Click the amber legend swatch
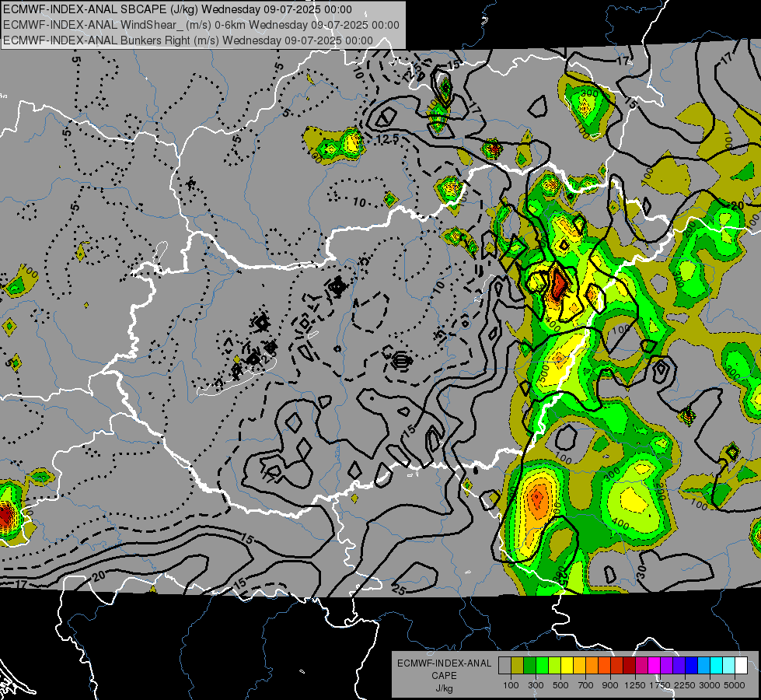Viewport: 761px width, 700px height. (579, 666)
